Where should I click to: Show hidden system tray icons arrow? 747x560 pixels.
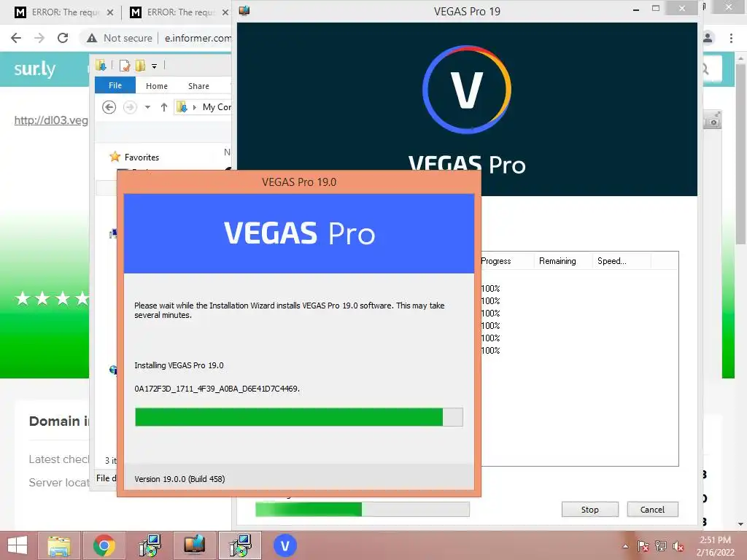tap(625, 546)
